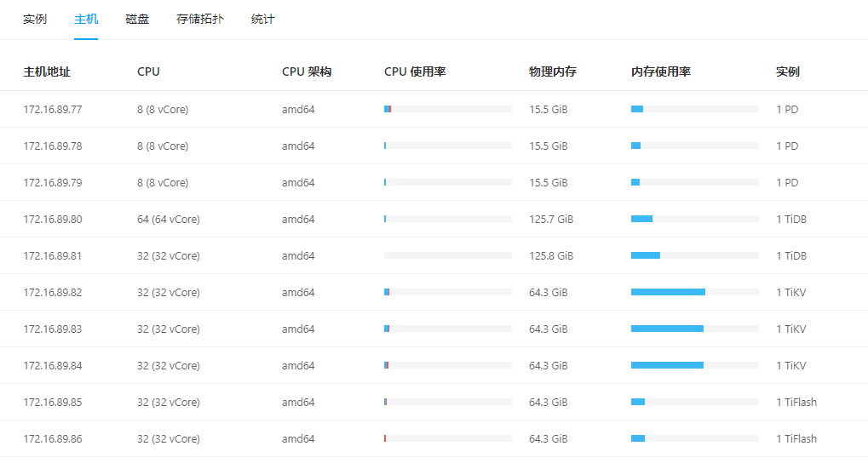Click 8 (8 vCore) for host 172.16.89.77
This screenshot has width=868, height=469.
pyautogui.click(x=163, y=110)
